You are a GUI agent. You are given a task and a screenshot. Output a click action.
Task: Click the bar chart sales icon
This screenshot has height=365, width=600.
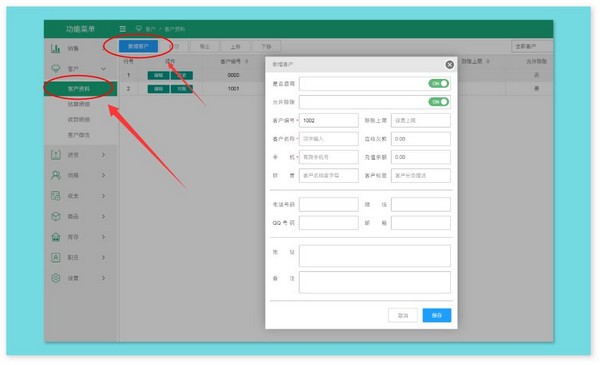pos(56,48)
